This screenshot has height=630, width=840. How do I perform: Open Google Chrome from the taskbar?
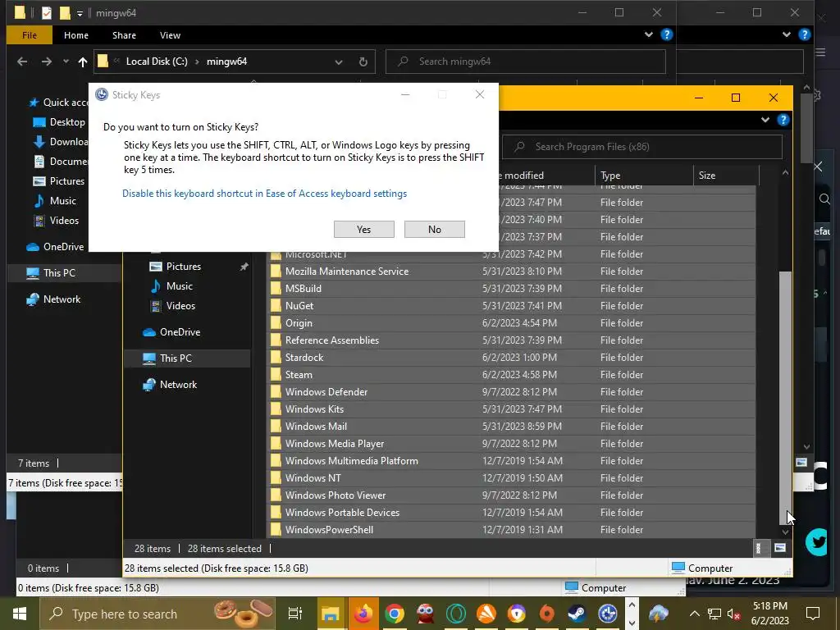tap(395, 614)
